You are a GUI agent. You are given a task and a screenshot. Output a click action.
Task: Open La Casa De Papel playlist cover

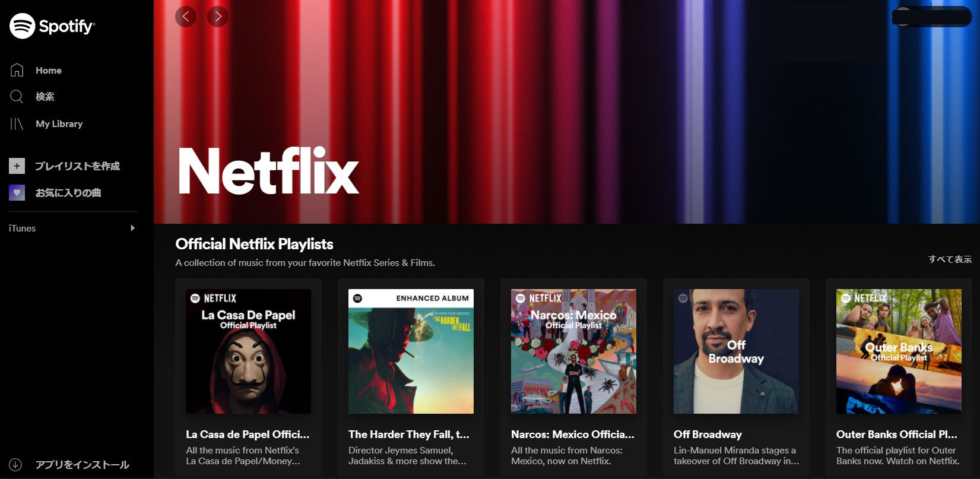(x=248, y=351)
